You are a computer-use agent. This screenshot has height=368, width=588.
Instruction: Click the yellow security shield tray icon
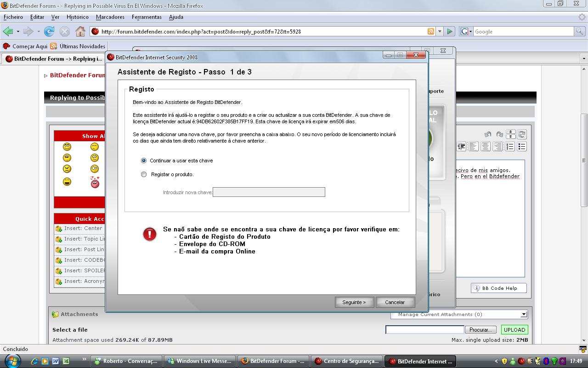tap(505, 361)
